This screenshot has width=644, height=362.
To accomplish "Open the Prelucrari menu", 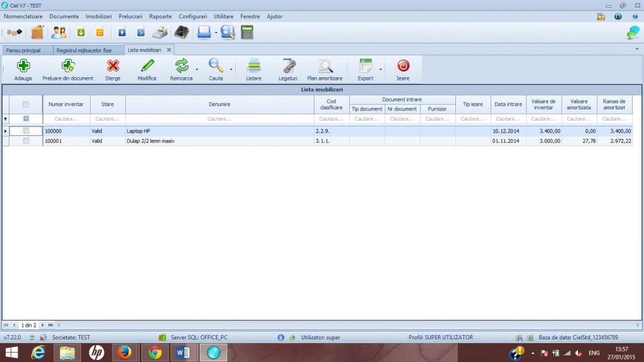I will pyautogui.click(x=131, y=16).
